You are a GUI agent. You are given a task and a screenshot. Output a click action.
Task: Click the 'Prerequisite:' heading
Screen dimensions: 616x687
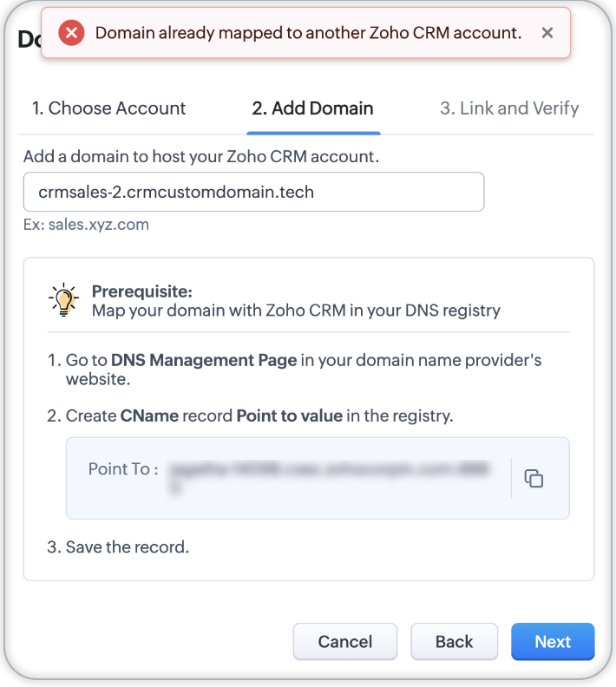(x=141, y=291)
